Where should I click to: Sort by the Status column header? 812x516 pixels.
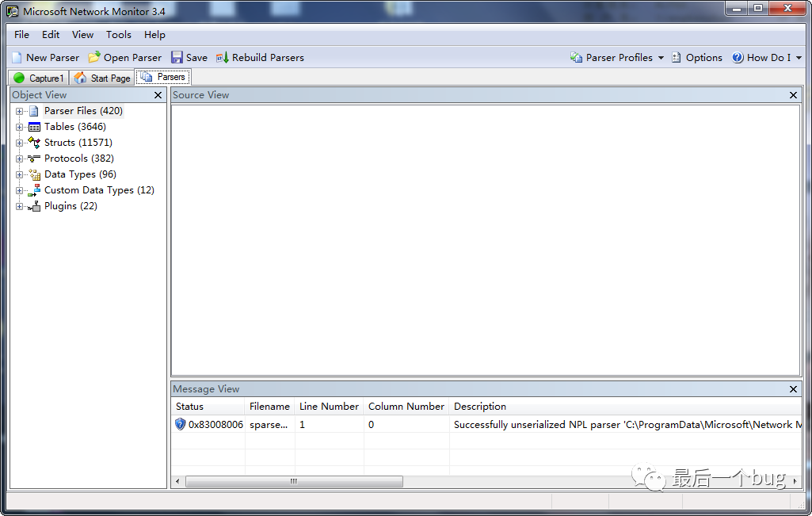click(208, 407)
